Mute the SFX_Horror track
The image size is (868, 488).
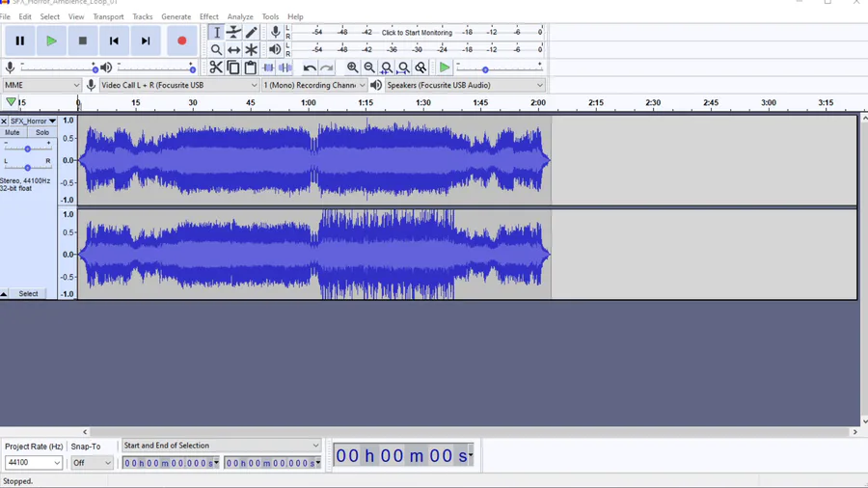click(13, 133)
